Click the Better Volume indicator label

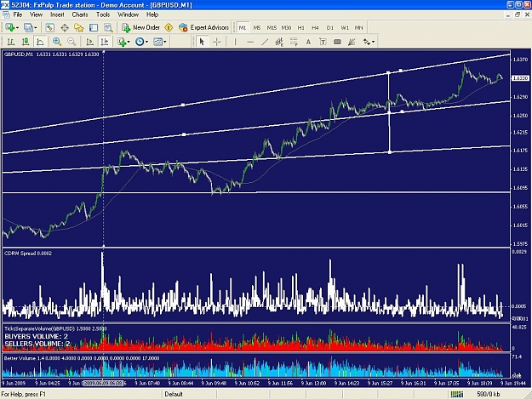pos(82,358)
